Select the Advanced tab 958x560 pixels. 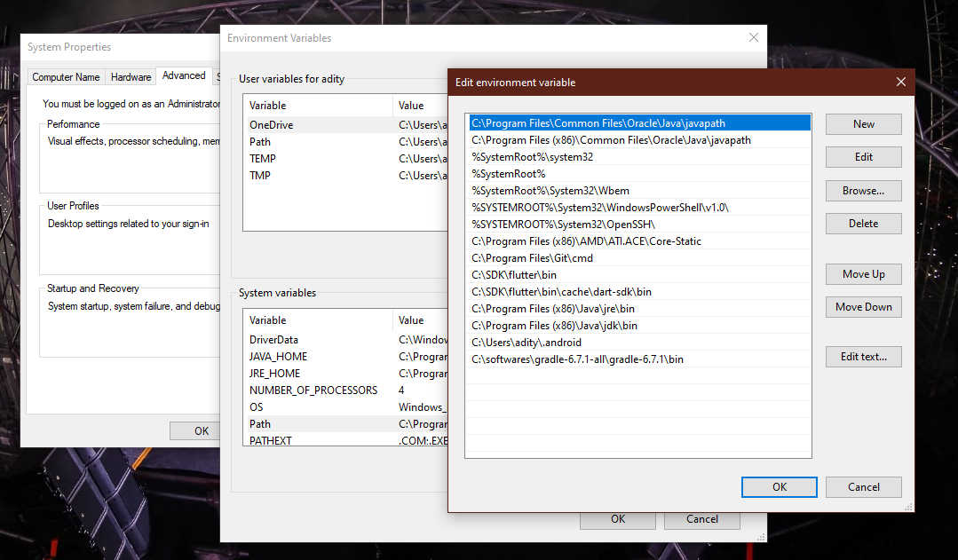coord(183,75)
